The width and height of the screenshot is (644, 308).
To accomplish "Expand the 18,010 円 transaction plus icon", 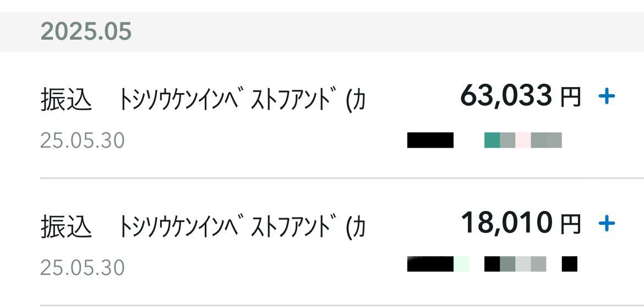I will coord(607,223).
